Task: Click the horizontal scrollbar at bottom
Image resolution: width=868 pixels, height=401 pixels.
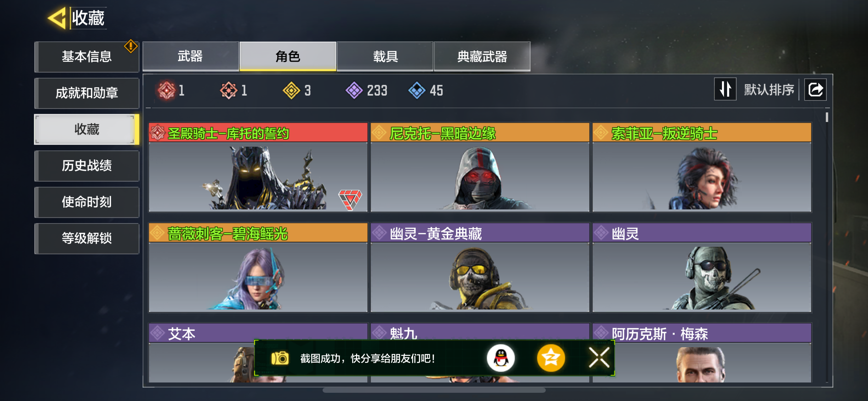Action: click(434, 390)
